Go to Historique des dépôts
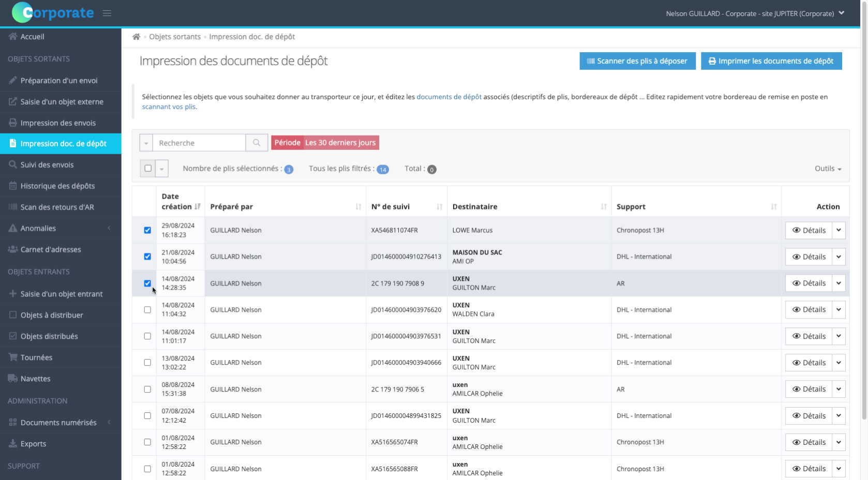This screenshot has width=868, height=480. point(61,186)
